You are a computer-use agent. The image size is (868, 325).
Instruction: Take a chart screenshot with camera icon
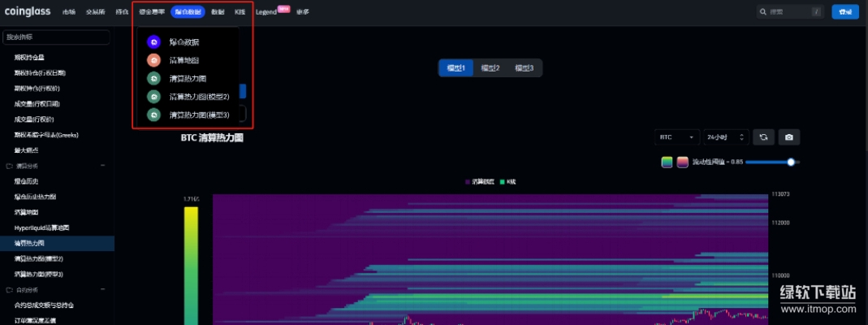coord(789,137)
